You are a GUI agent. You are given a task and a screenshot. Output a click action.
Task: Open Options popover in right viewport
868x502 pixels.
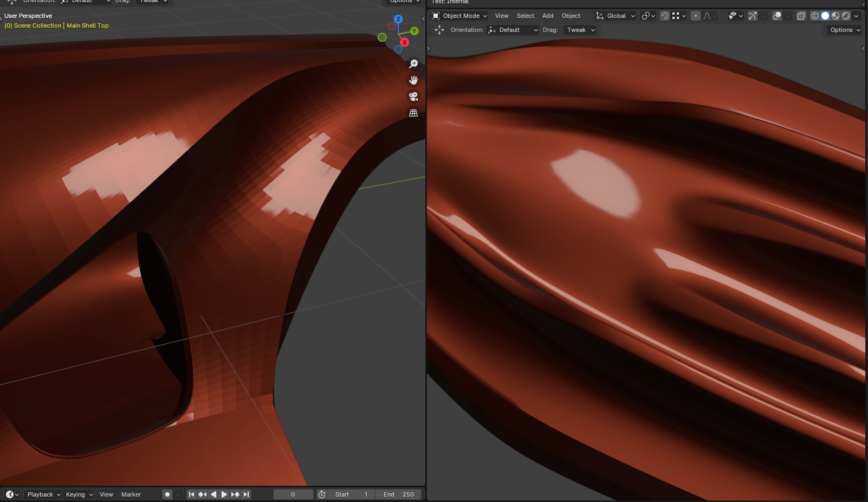[x=844, y=30]
